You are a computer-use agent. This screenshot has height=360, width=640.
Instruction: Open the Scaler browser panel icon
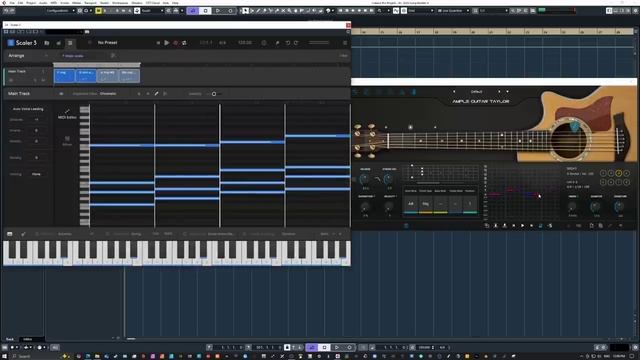[47, 43]
